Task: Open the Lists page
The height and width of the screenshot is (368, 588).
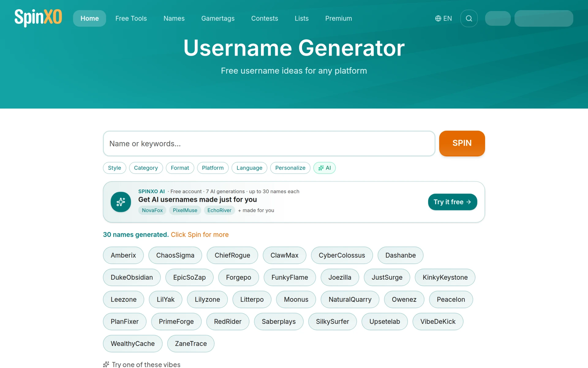Action: pyautogui.click(x=302, y=18)
